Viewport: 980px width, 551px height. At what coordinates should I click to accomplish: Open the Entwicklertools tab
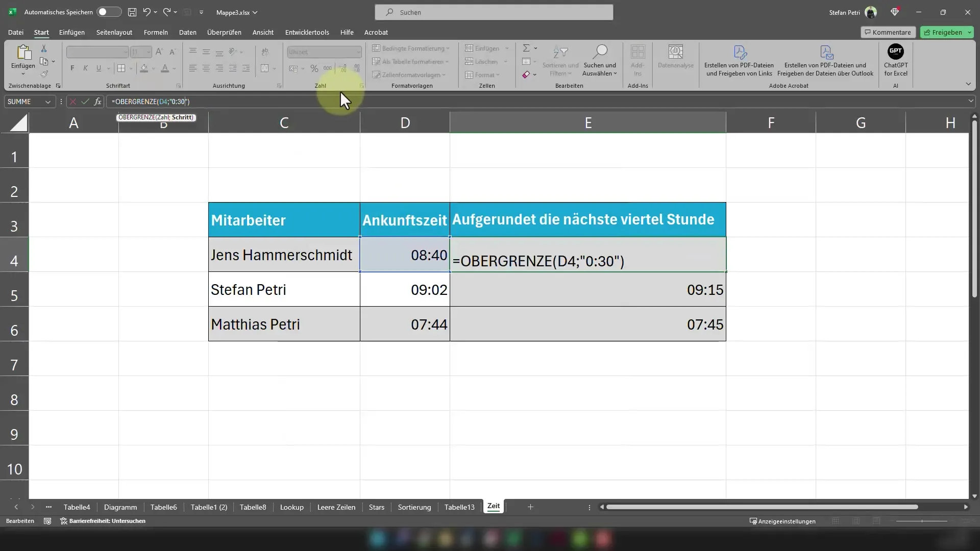pos(307,32)
